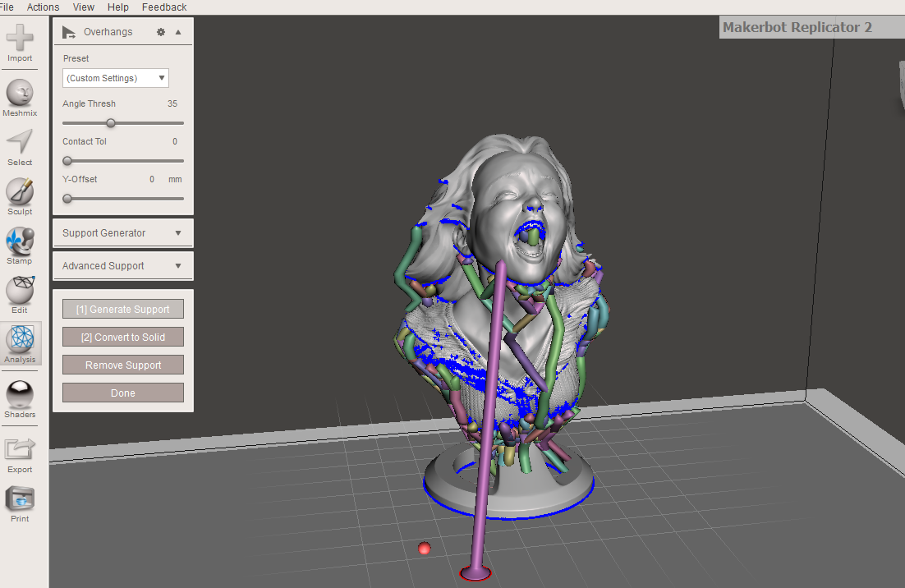905x588 pixels.
Task: Open the Print tool
Action: coord(19,497)
